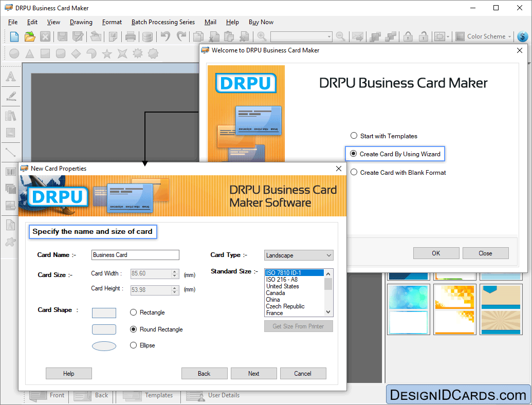The height and width of the screenshot is (405, 532).
Task: Click the Back button in wizard
Action: click(x=204, y=374)
